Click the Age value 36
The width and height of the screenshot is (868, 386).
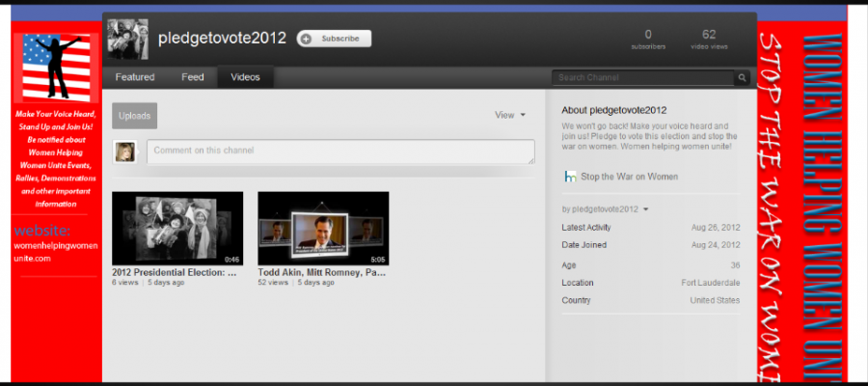tap(735, 264)
